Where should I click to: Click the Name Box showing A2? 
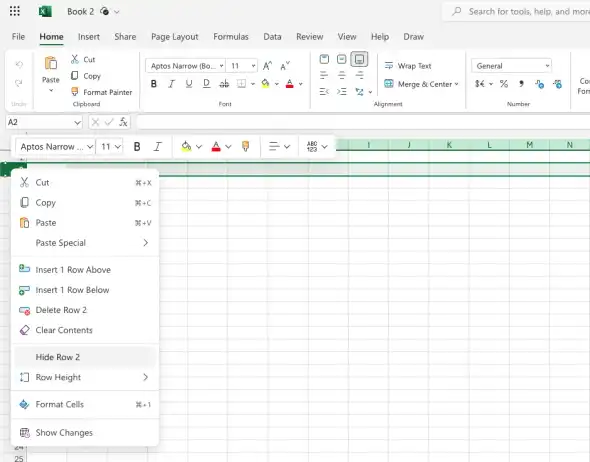[x=44, y=122]
